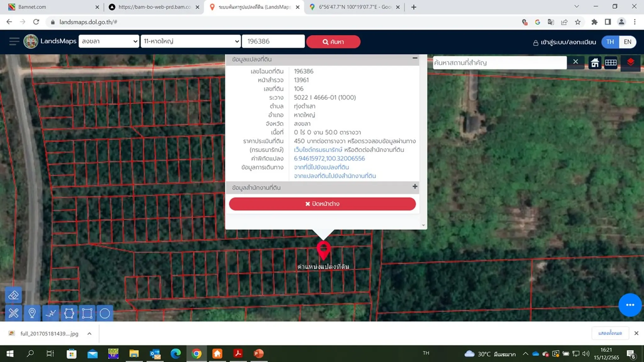
Task: Show hidden system tray icons
Action: click(x=525, y=354)
